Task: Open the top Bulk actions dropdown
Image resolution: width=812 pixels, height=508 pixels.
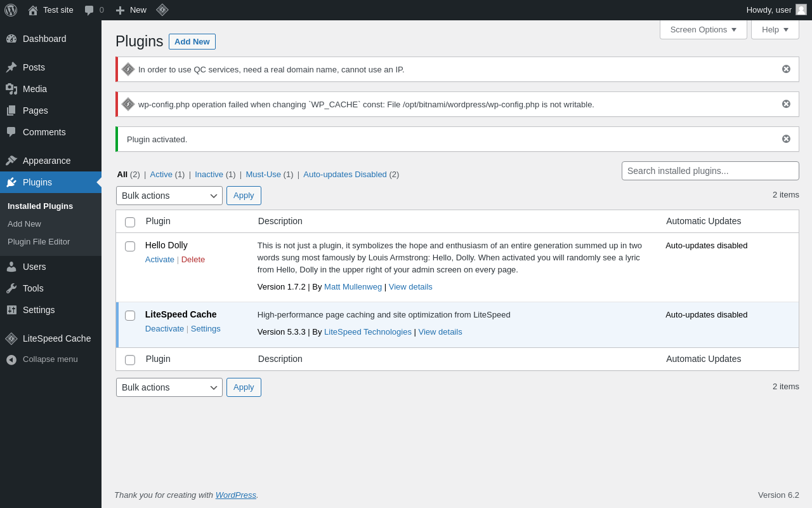Action: pyautogui.click(x=169, y=196)
